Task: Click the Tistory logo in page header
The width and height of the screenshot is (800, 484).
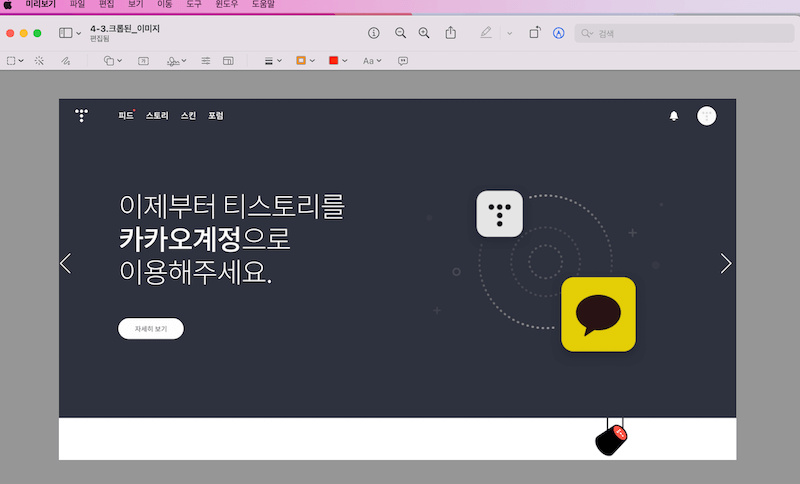Action: tap(82, 115)
